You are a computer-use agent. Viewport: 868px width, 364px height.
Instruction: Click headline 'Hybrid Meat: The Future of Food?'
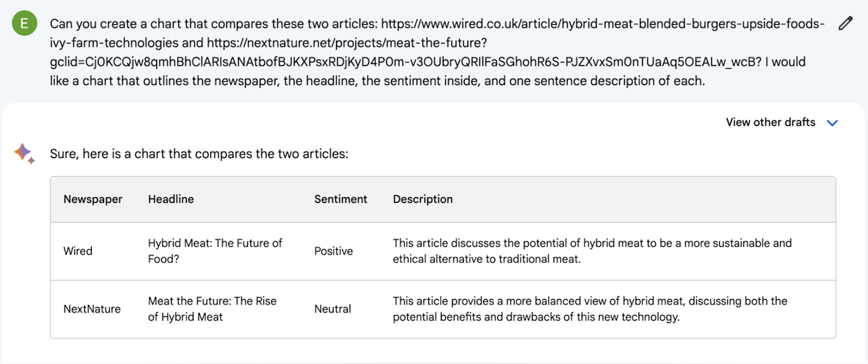pos(215,251)
